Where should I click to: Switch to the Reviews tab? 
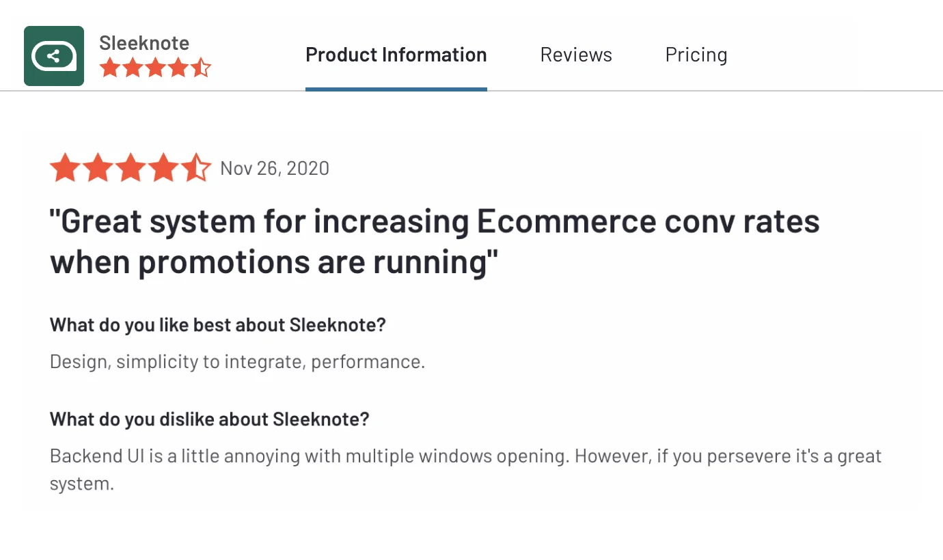(x=576, y=55)
